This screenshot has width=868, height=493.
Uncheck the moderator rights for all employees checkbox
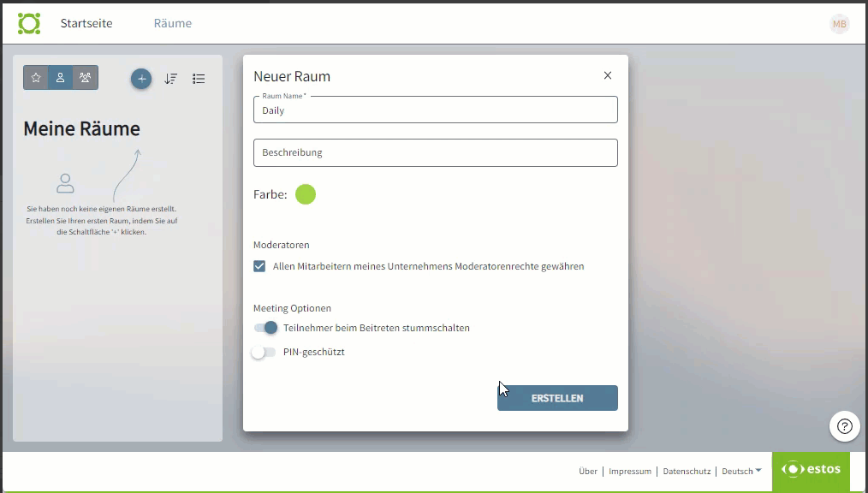point(259,266)
